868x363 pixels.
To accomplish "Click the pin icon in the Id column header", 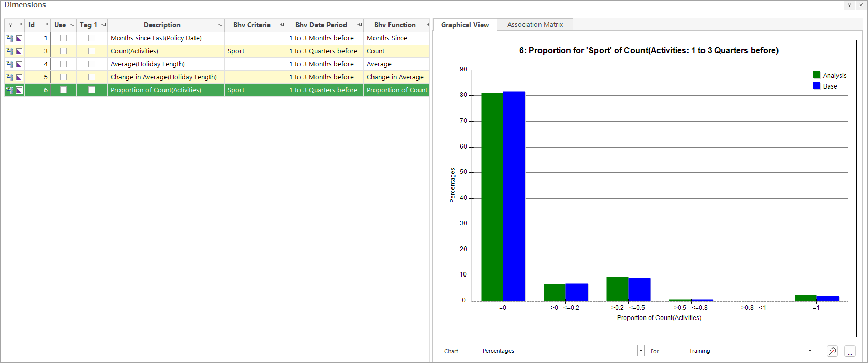I will (x=47, y=25).
